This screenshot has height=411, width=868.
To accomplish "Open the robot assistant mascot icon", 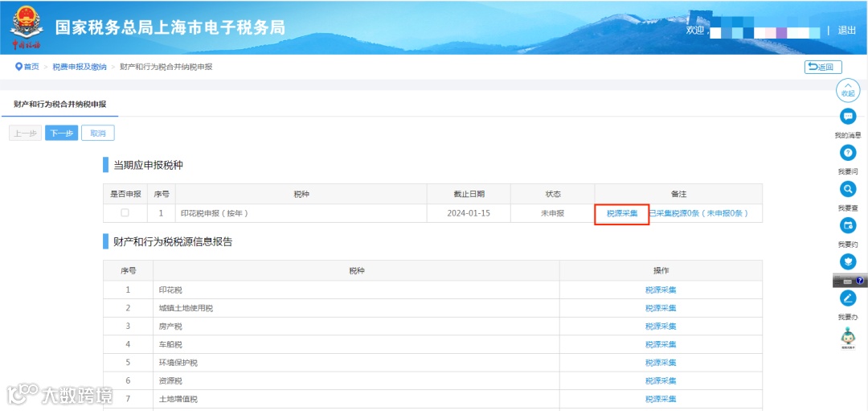I will click(848, 338).
